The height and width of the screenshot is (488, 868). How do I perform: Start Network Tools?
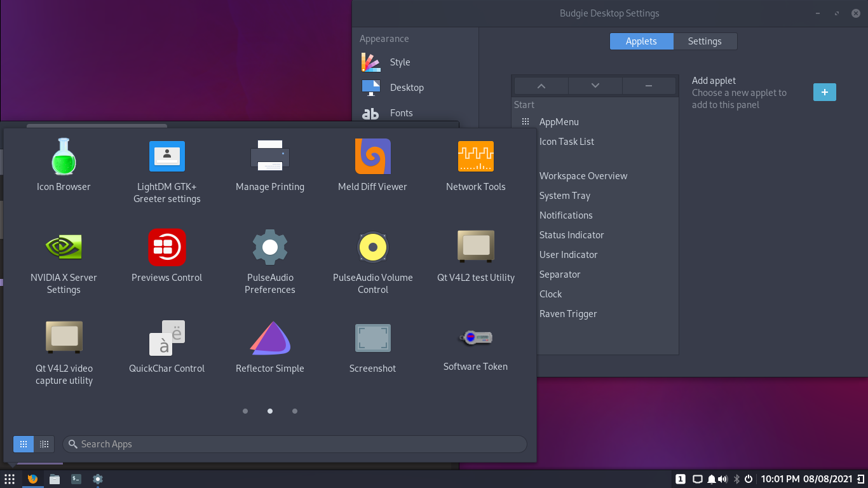pyautogui.click(x=475, y=165)
